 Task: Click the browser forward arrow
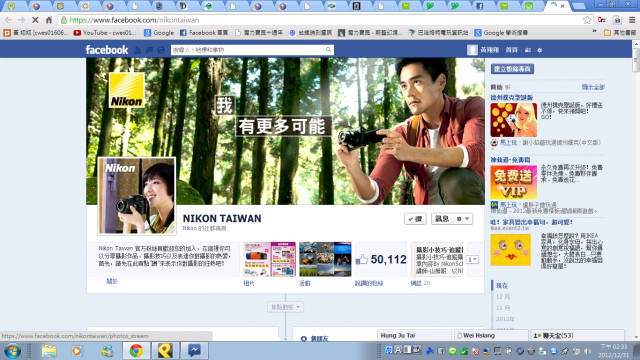pos(21,20)
